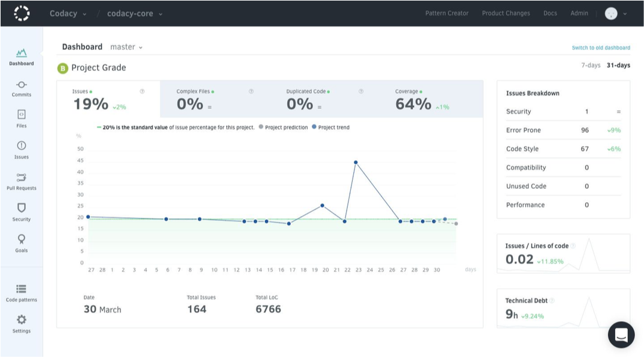Open Code patterns list icon
Viewport: 644px width, 358px height.
[x=22, y=289]
